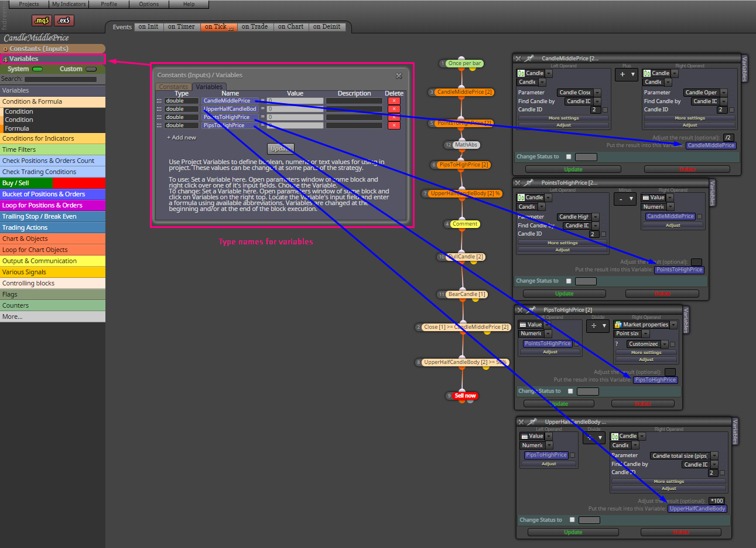Check Change Status to in CandleMiddlePrice window

(568, 157)
